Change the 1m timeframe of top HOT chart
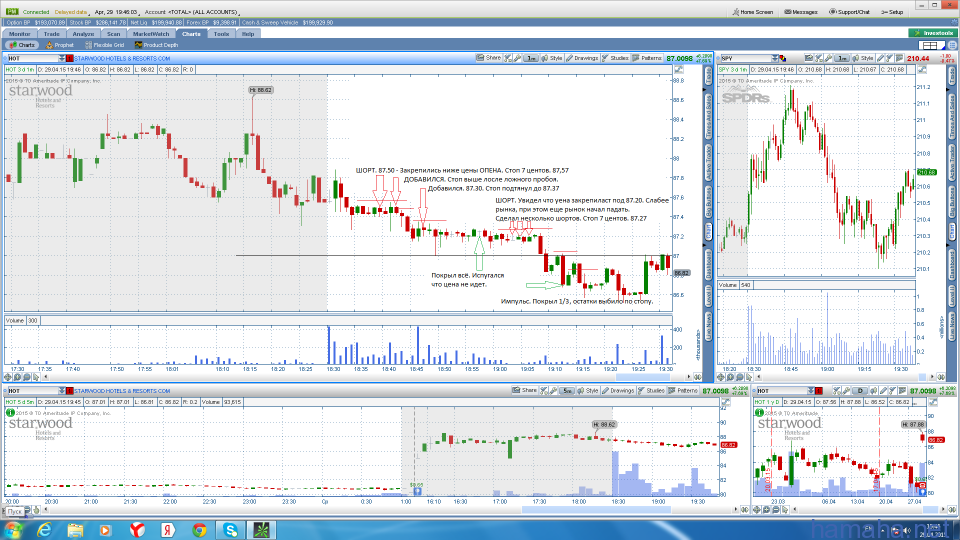Viewport: 960px width, 540px height. (531, 58)
